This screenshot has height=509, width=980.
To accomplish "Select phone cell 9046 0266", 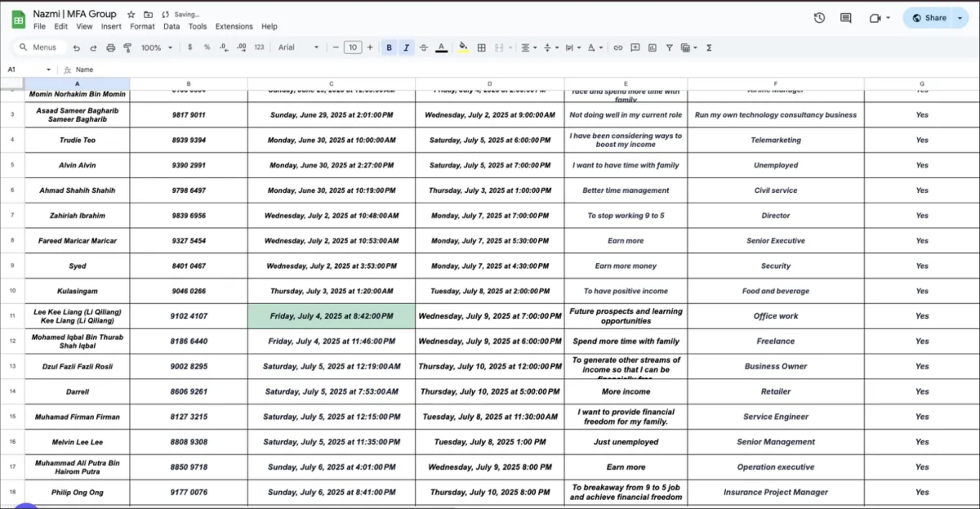I will pyautogui.click(x=189, y=291).
